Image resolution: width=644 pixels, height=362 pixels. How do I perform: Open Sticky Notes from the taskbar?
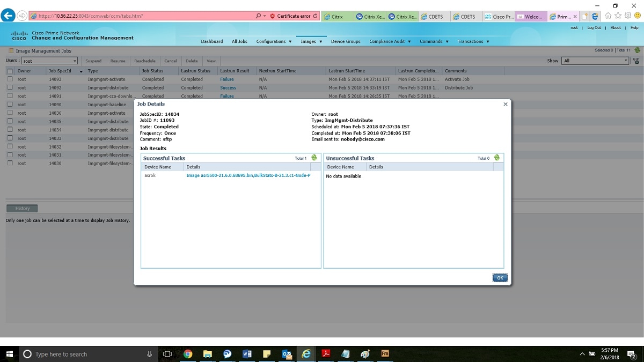coord(267,354)
